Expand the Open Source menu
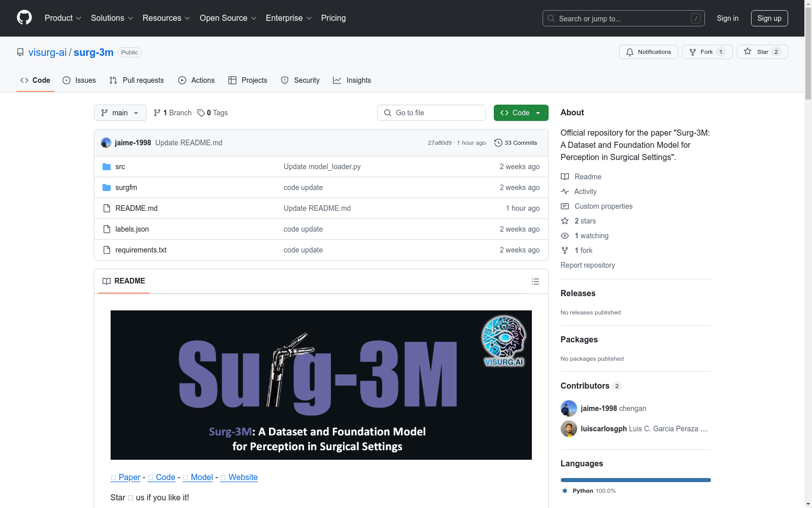Screen dimensions: 812x508 (x=228, y=18)
